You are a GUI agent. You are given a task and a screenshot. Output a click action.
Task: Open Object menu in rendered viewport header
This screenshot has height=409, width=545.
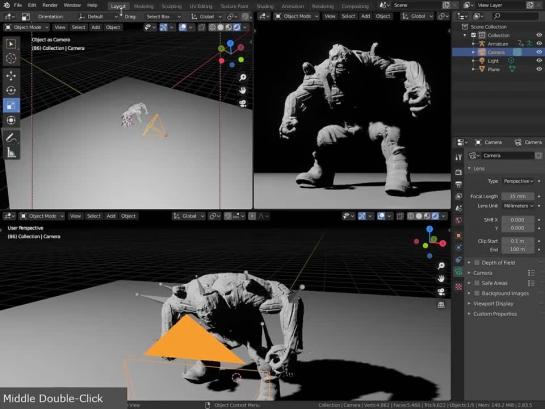383,16
